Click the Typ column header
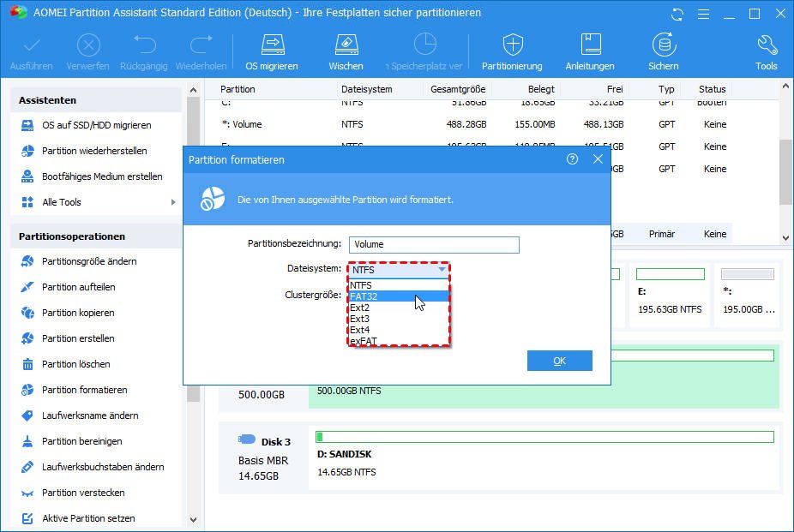 (666, 89)
